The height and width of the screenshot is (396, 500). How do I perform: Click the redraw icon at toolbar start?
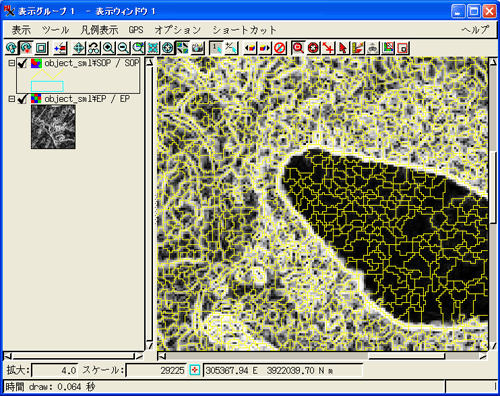click(x=11, y=48)
